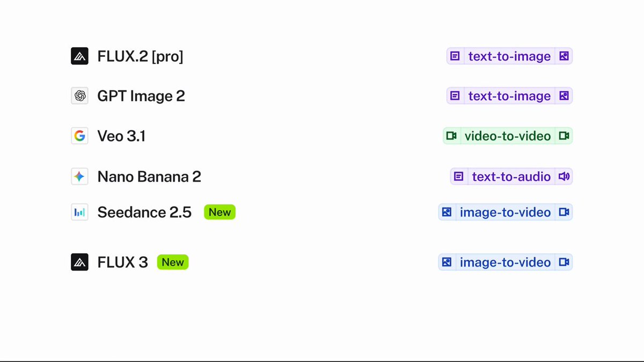The width and height of the screenshot is (644, 362).
Task: Click the video camera icon in Seedance tag
Action: click(x=563, y=212)
